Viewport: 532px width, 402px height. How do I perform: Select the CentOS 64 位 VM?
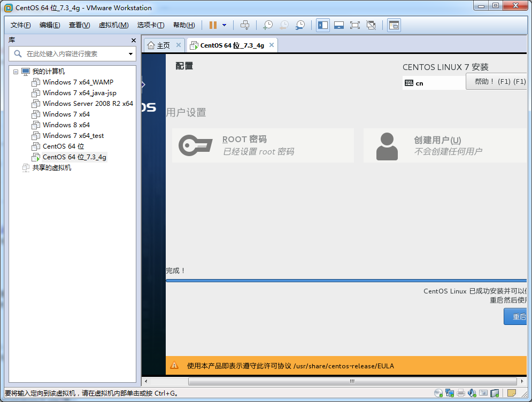[63, 146]
